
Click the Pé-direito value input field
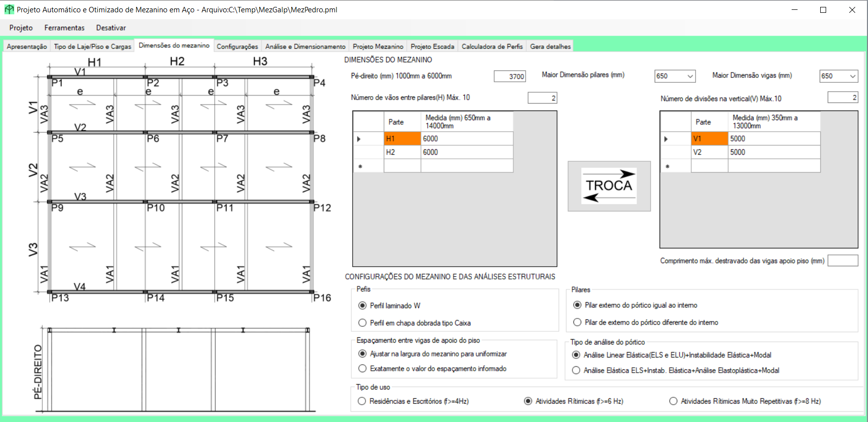510,76
